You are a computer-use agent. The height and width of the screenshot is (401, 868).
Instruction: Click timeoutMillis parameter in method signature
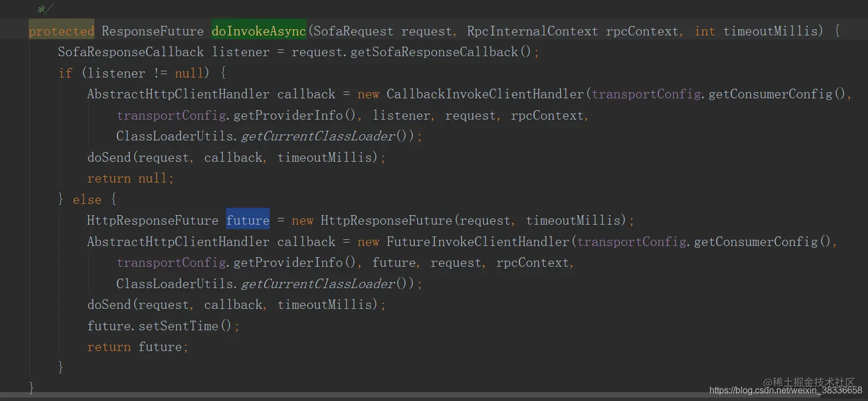pyautogui.click(x=770, y=31)
